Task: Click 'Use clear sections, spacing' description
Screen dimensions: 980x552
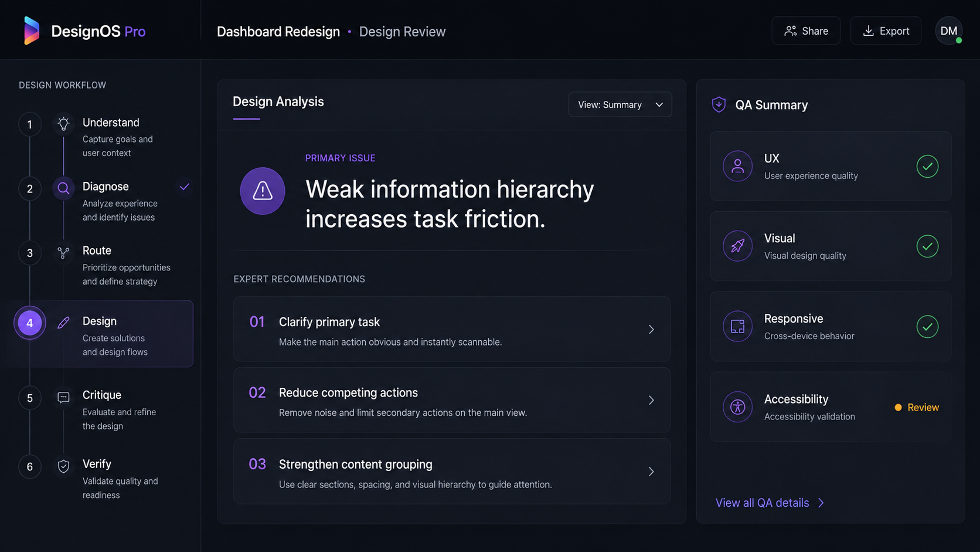Action: click(x=415, y=485)
